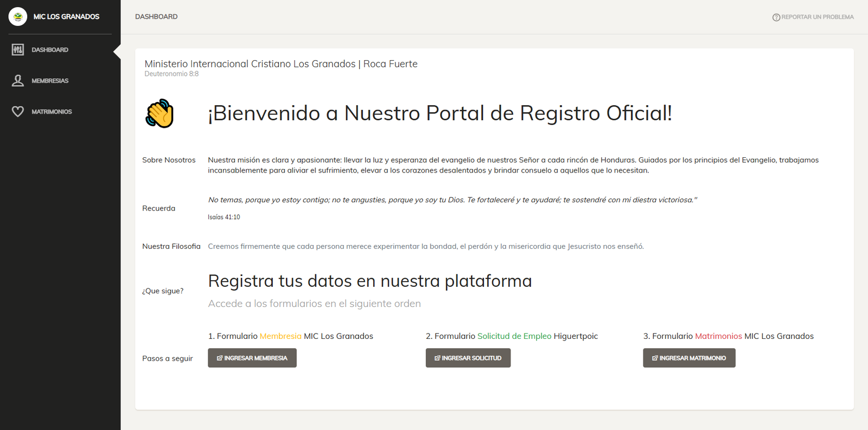
Task: Click the Dashboard chart icon in the sidebar
Action: tap(18, 50)
